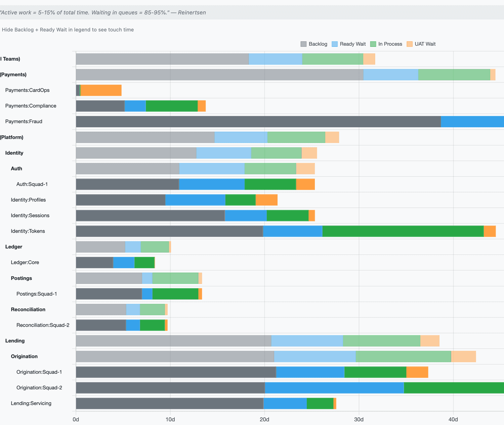504x425 pixels.
Task: Click the green In Process bar for Payments:Compliance
Action: (172, 106)
